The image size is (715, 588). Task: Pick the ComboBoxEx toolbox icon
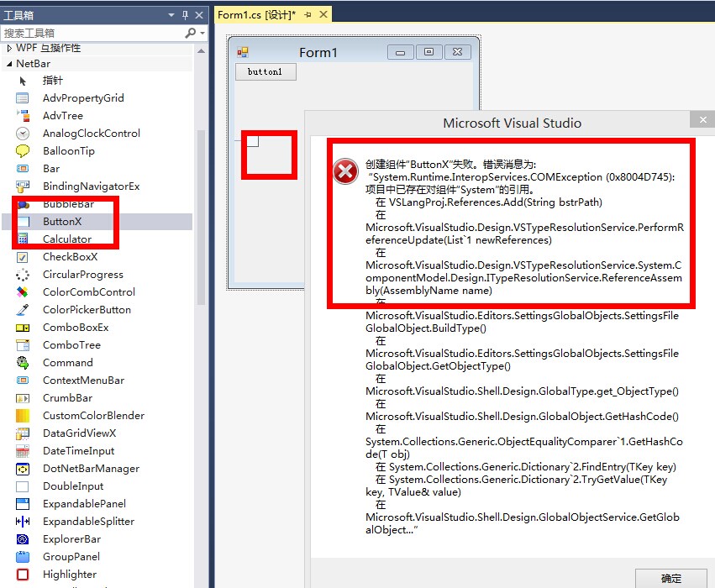point(23,328)
